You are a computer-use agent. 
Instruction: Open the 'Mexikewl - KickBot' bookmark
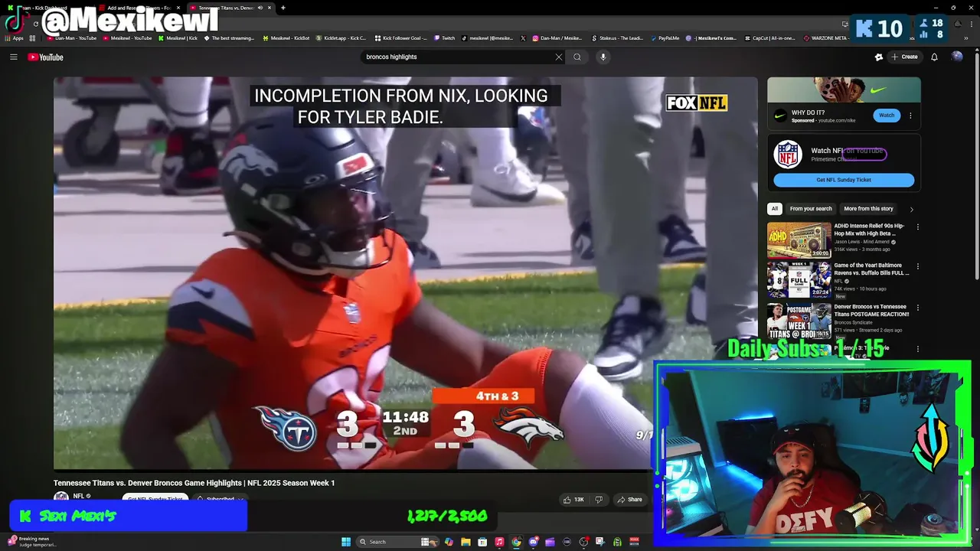click(x=286, y=37)
